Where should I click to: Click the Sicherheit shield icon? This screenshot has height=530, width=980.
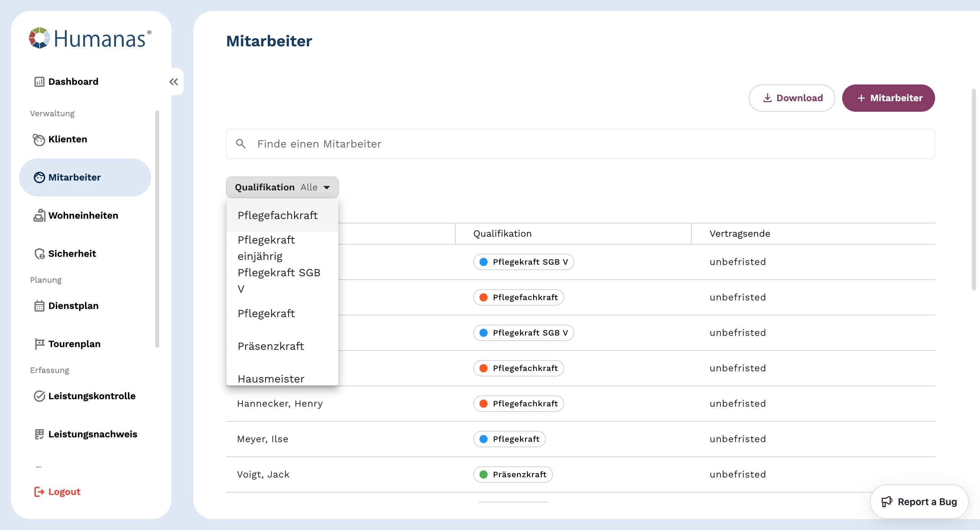[x=39, y=254]
